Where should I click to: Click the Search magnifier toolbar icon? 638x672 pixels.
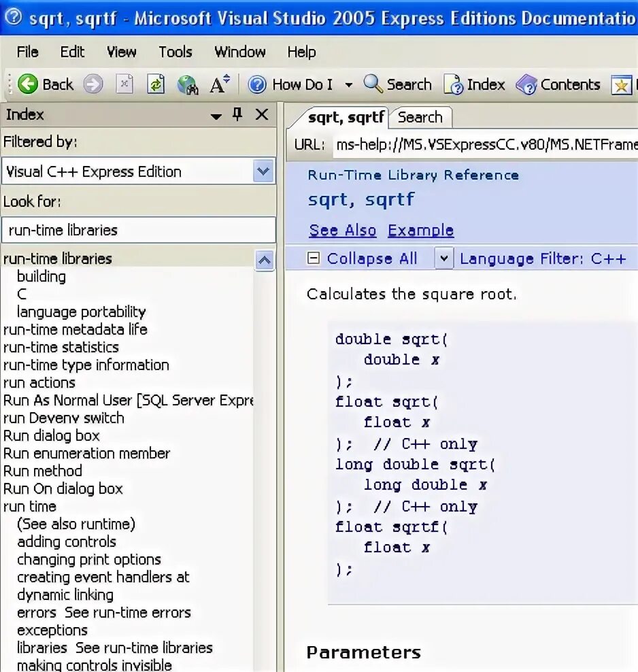(373, 84)
